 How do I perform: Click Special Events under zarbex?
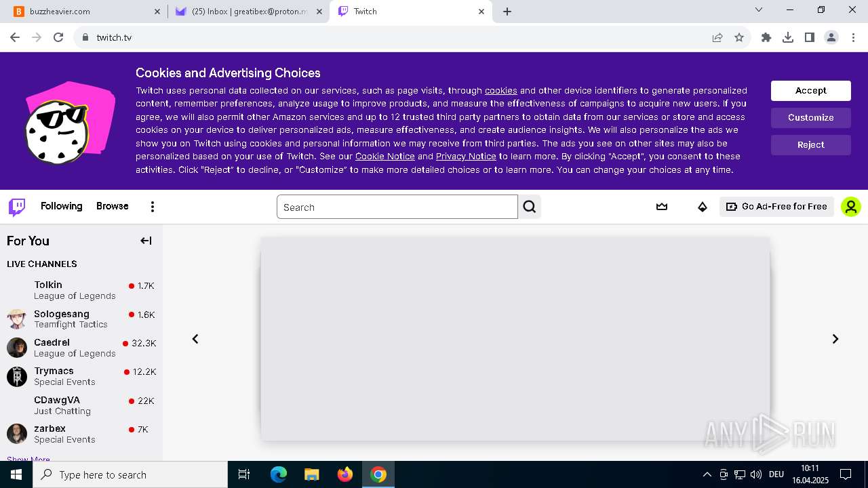tap(64, 440)
